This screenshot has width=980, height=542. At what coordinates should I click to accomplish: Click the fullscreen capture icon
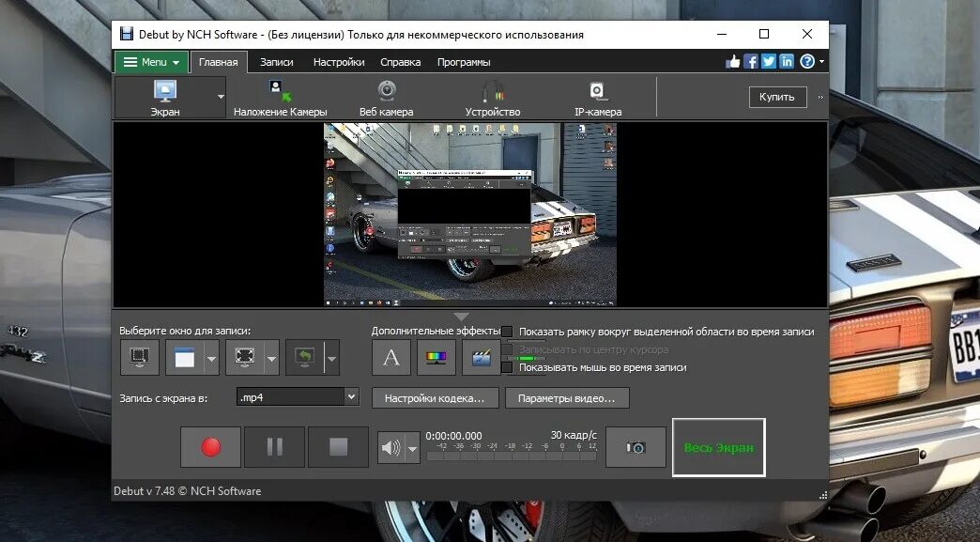click(244, 358)
